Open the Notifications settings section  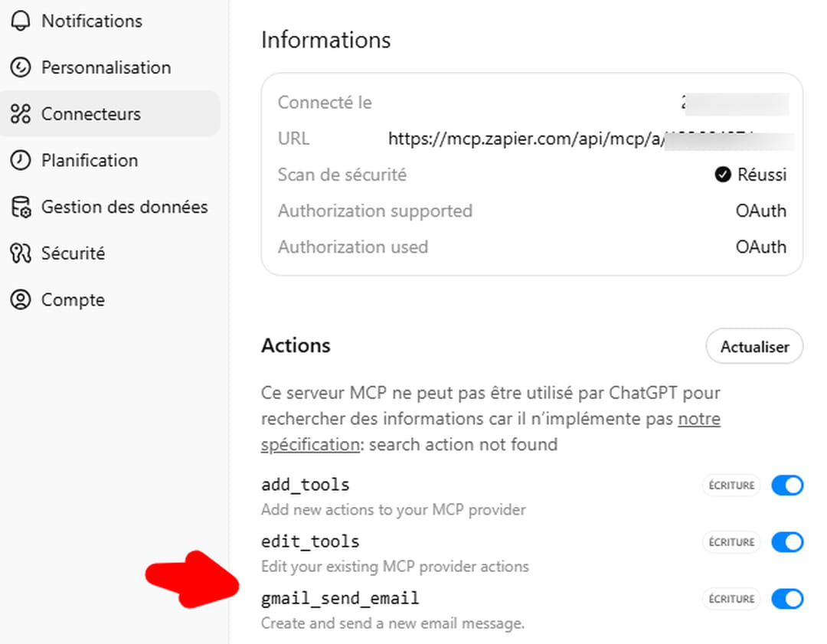point(91,21)
